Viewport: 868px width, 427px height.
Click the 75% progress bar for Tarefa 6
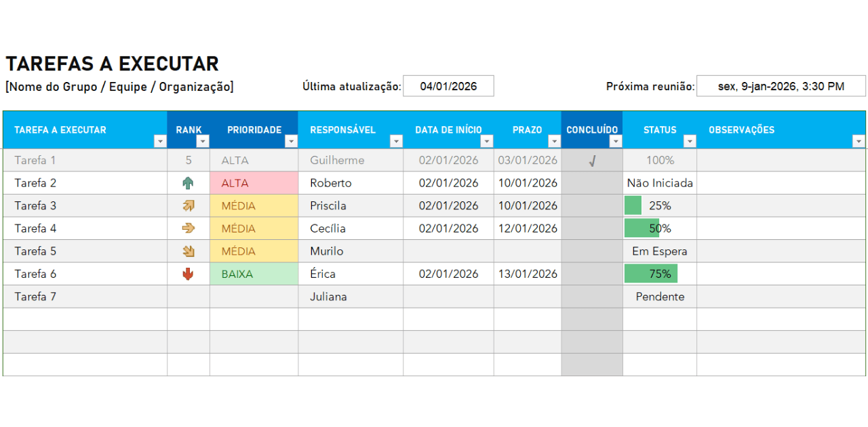[651, 274]
